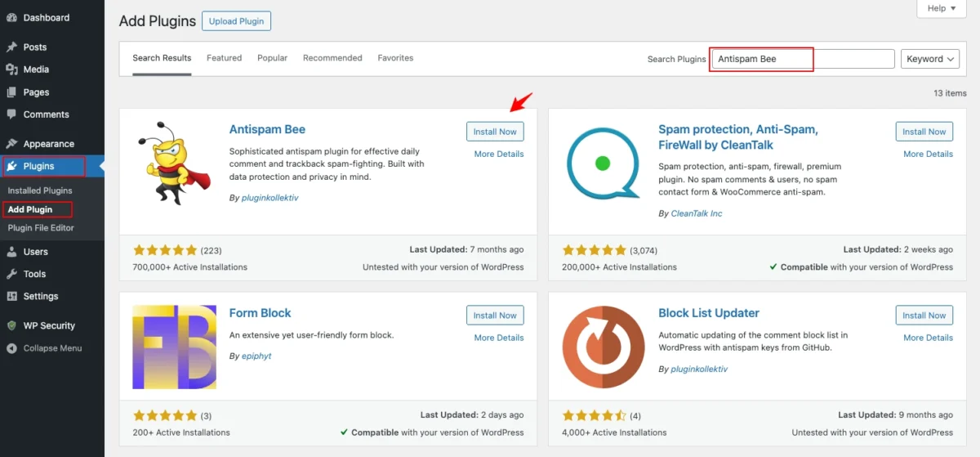Click "700,000+ Active Installations" text
980x457 pixels.
tap(189, 267)
